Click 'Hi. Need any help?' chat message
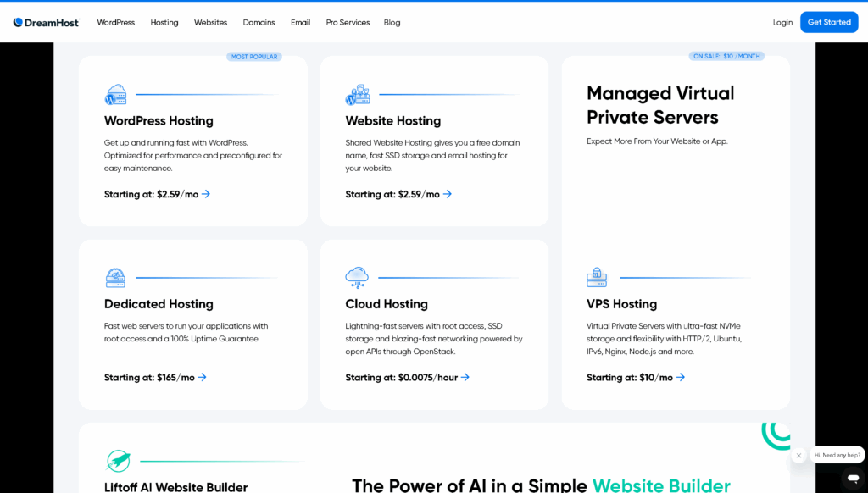 (x=837, y=455)
